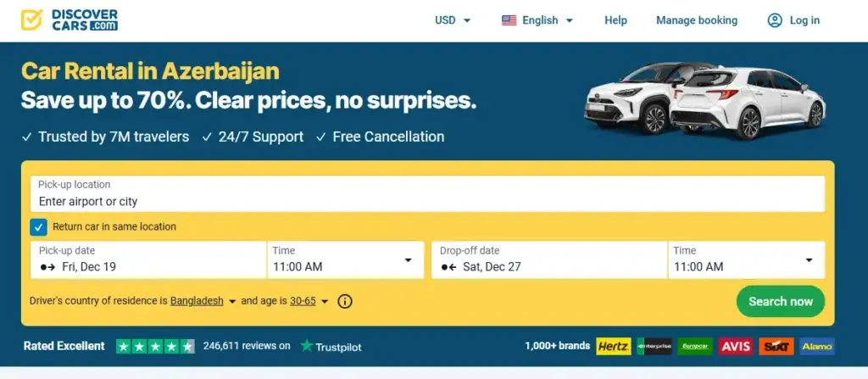The image size is (868, 379).
Task: Open the USD currency dropdown
Action: (453, 20)
